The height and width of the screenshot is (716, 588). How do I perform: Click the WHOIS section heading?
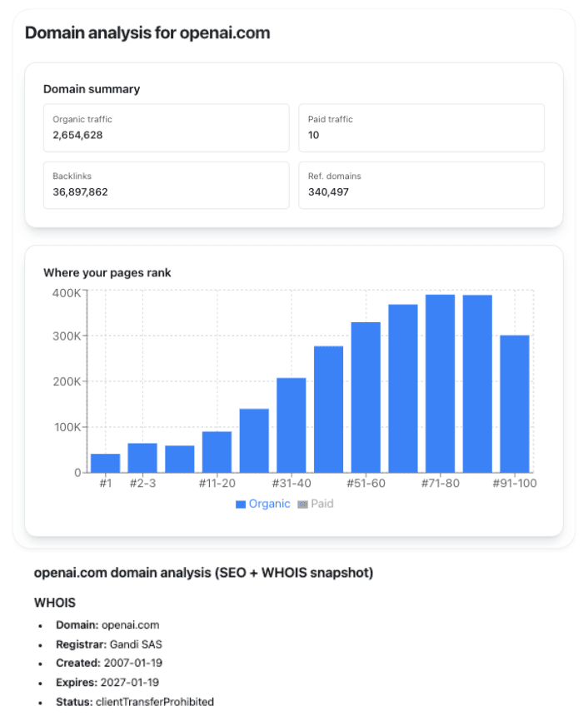[55, 603]
